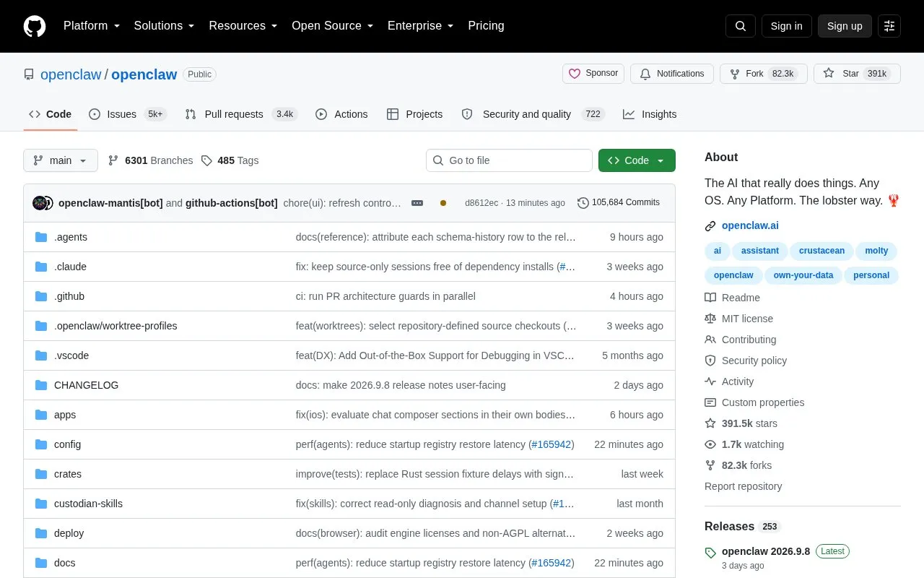Click the latest commit details ellipsis button
924x578 pixels.
coord(417,203)
